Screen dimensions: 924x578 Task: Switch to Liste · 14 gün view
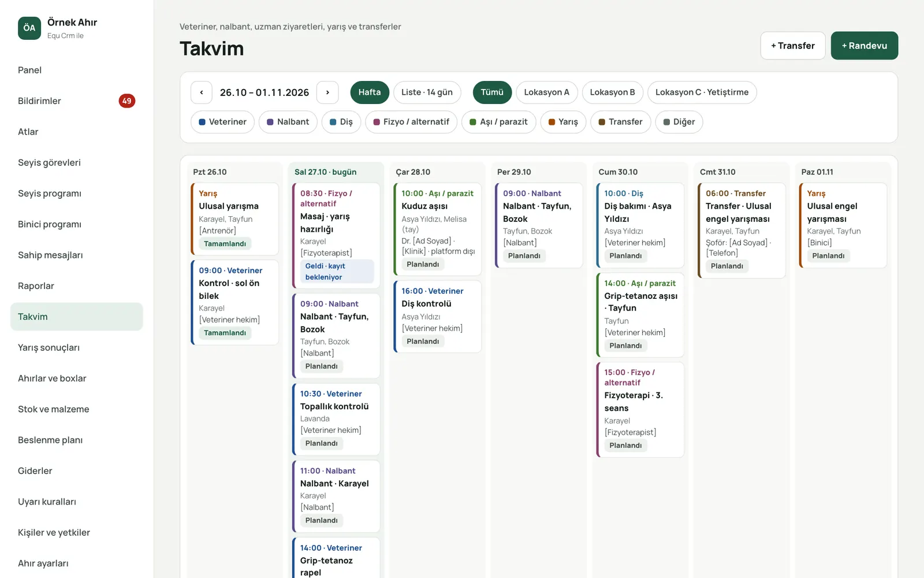tap(427, 92)
